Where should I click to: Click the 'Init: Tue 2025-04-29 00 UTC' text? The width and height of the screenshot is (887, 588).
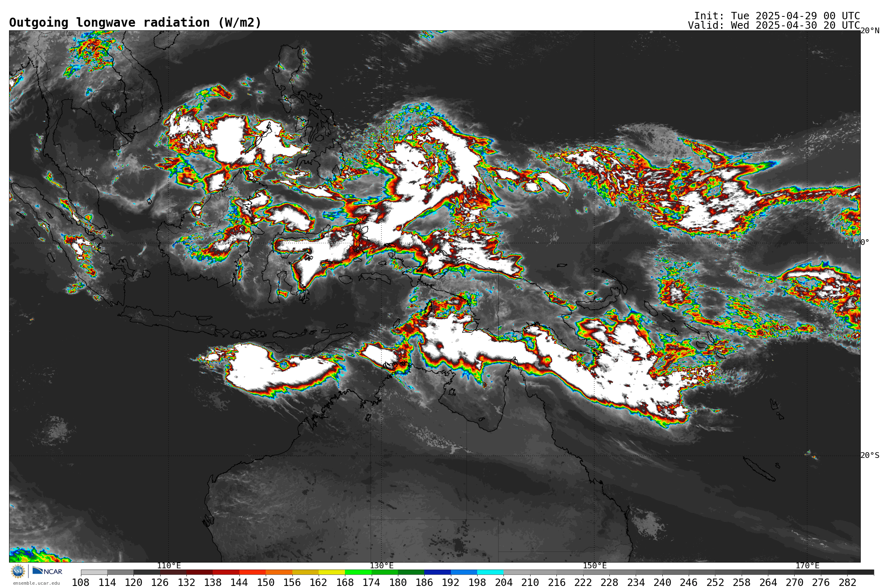coord(777,16)
